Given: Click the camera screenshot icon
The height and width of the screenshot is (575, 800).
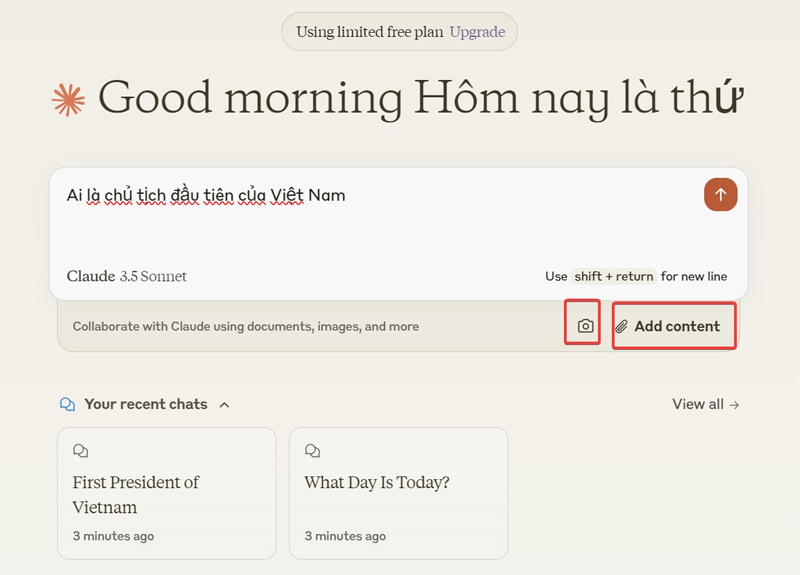Looking at the screenshot, I should pos(585,326).
